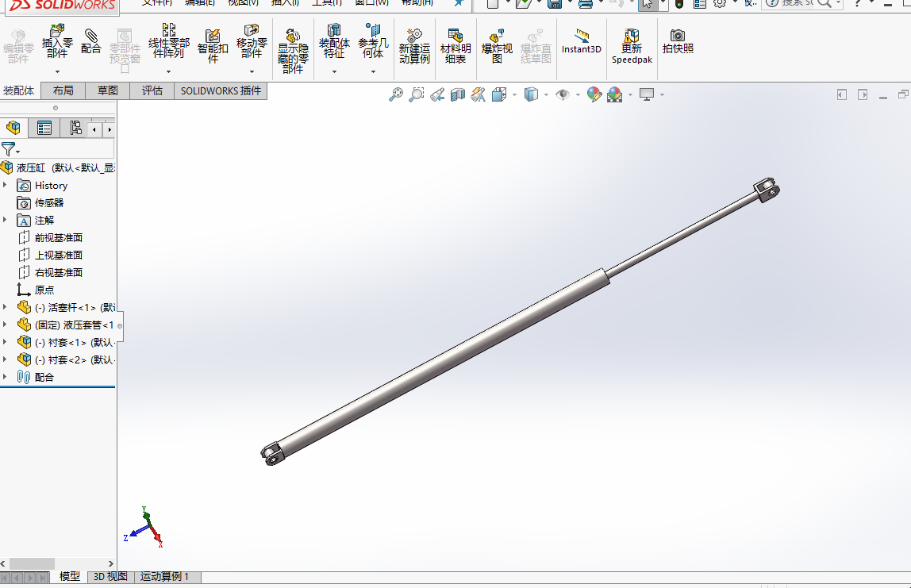Click Show Hidden Components icon
The width and height of the screenshot is (911, 588).
(293, 52)
